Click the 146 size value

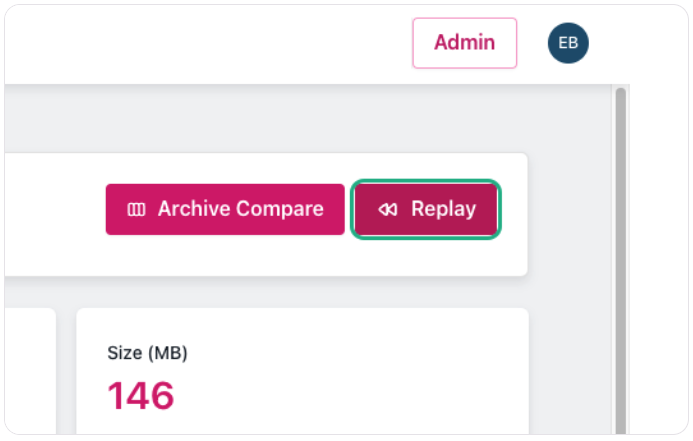point(141,395)
